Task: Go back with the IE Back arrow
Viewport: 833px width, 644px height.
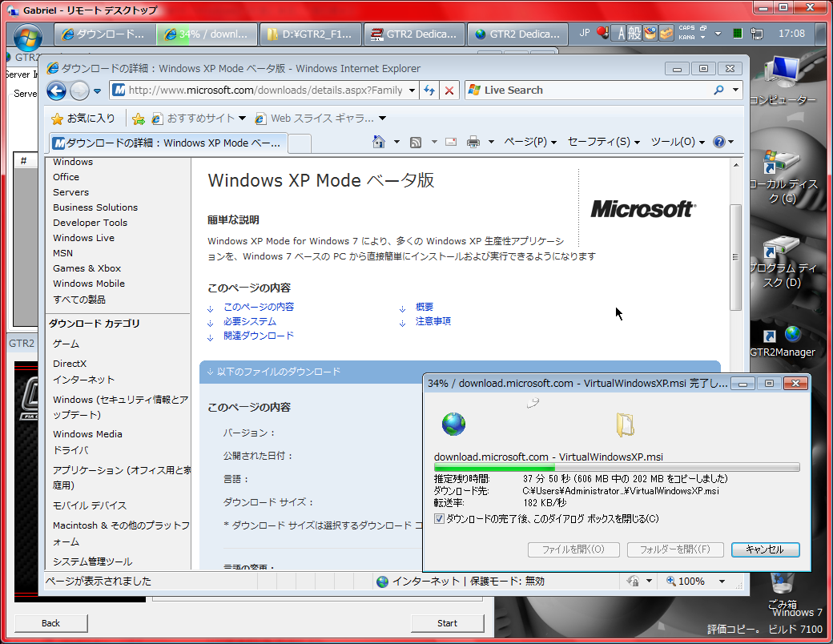Action: (56, 91)
